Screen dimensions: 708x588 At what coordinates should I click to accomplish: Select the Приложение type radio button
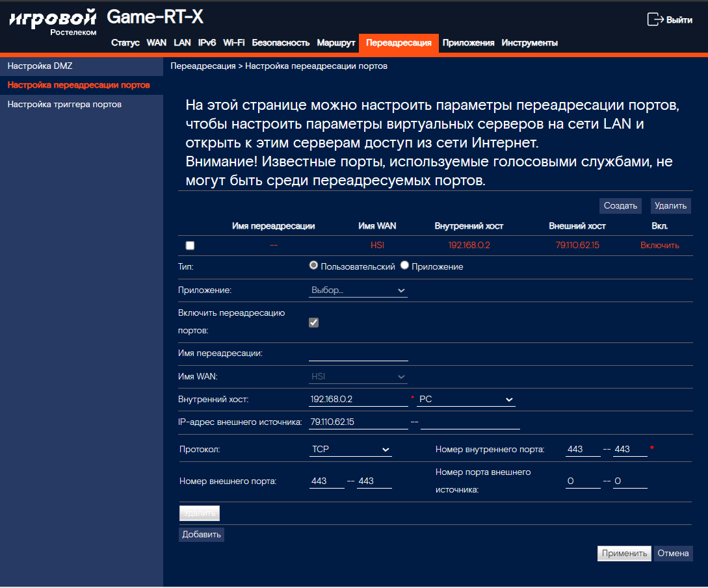pyautogui.click(x=404, y=266)
